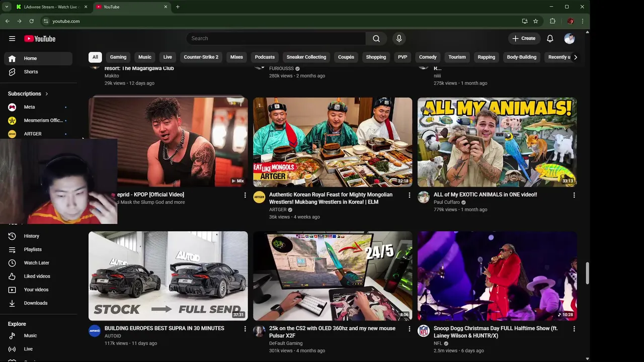The height and width of the screenshot is (362, 644).
Task: Open the Supra STOCK to FULL SEND thumbnail
Action: [168, 276]
